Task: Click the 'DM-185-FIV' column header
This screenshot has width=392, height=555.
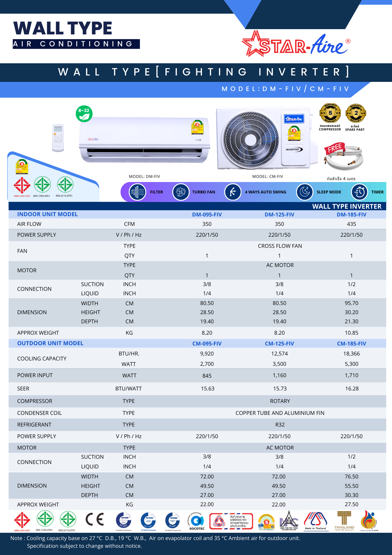Action: (x=352, y=215)
